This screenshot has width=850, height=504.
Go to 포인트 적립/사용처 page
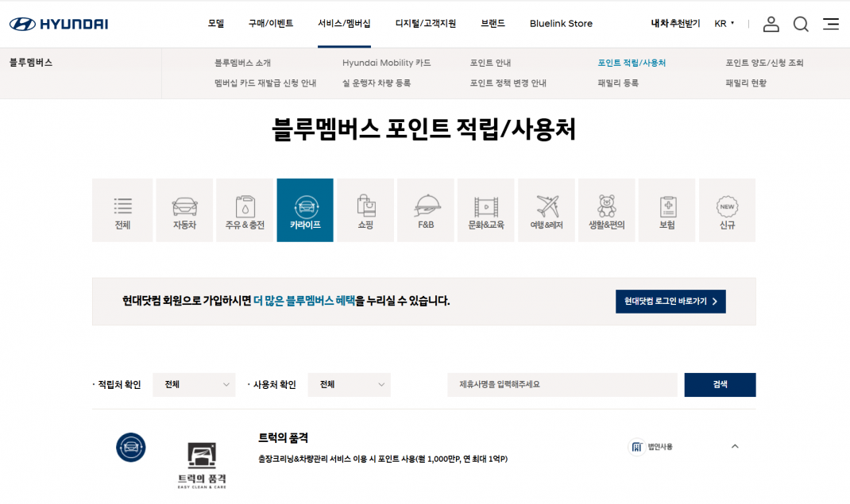(x=632, y=63)
